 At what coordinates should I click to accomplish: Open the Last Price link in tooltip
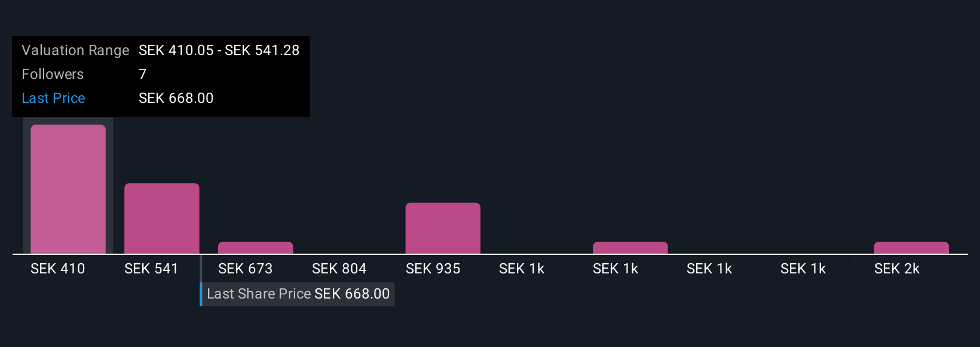click(53, 98)
